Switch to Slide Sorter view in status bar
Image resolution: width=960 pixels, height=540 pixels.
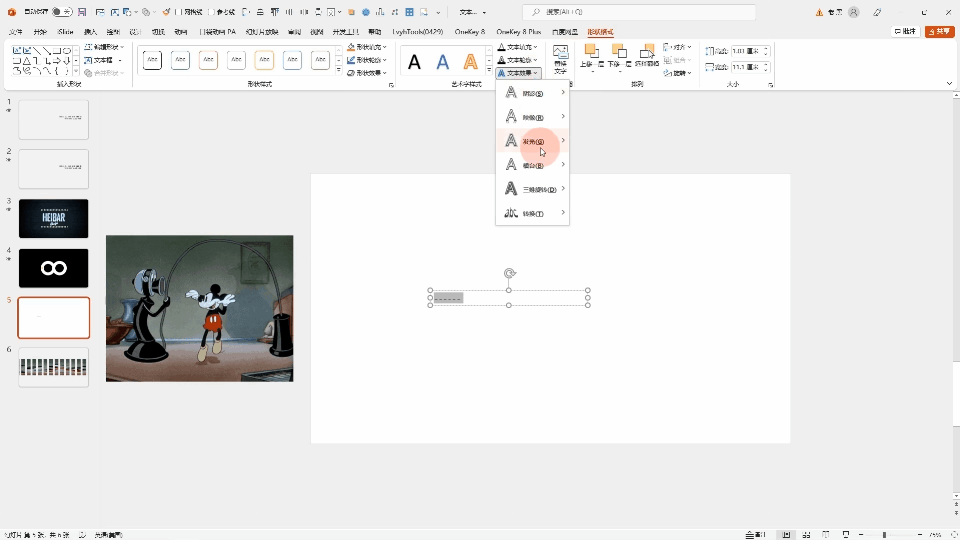pos(806,534)
